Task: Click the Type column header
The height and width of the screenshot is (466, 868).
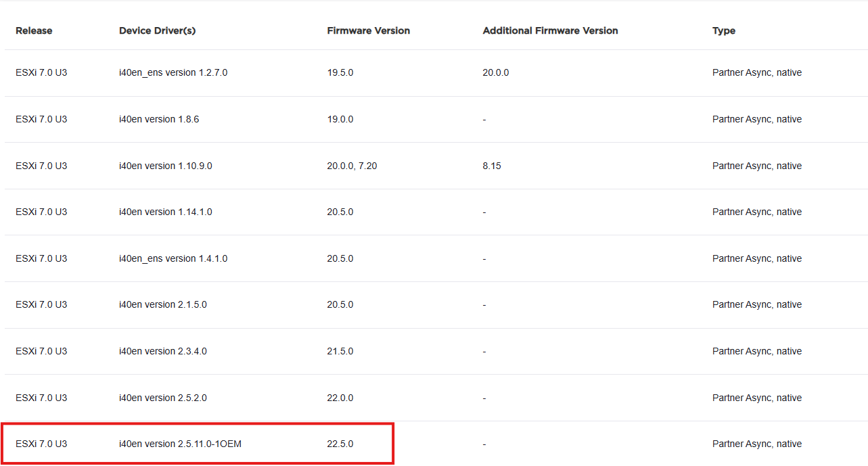Action: pyautogui.click(x=723, y=30)
